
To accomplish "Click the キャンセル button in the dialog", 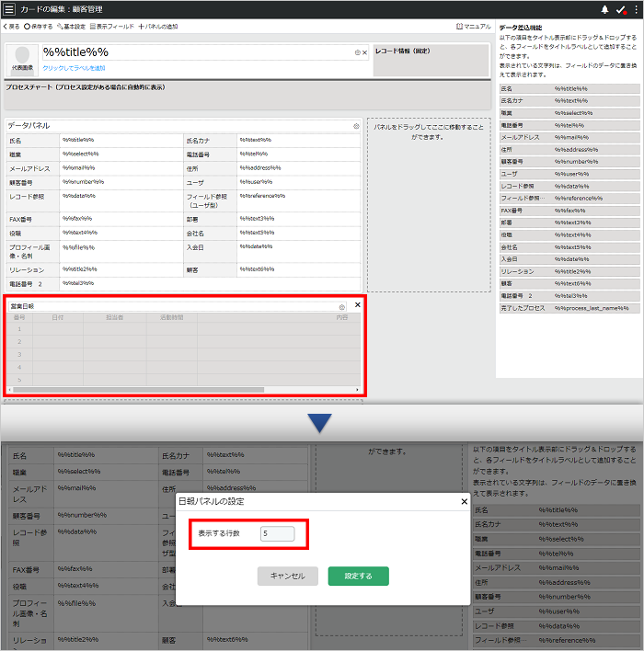I will [x=288, y=577].
